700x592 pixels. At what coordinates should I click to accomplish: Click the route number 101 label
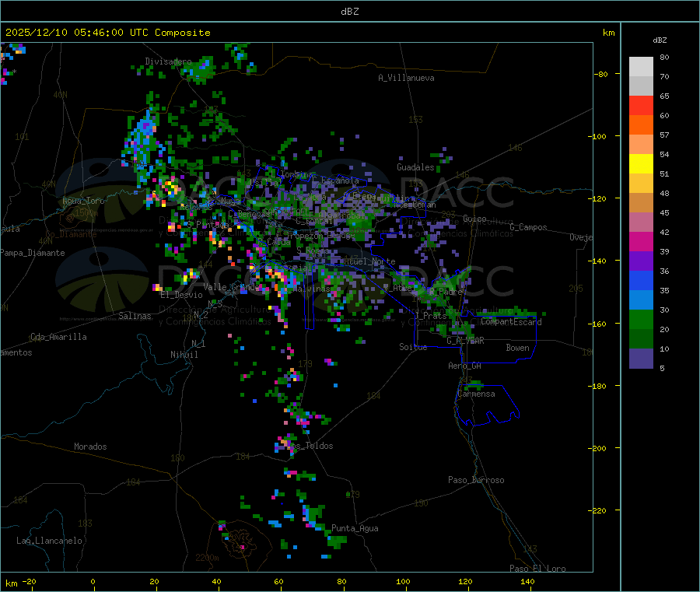(22, 137)
